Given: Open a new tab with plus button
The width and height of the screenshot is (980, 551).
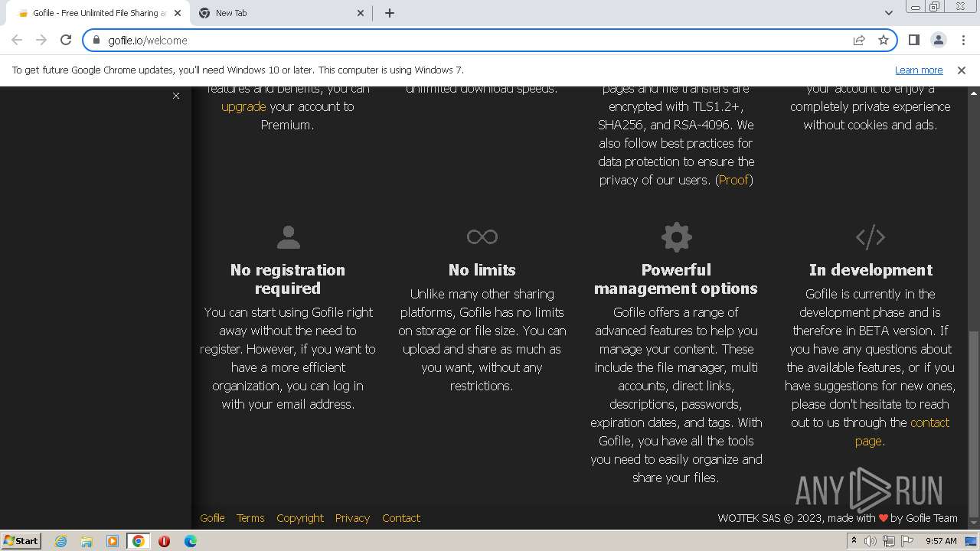Looking at the screenshot, I should [x=390, y=13].
